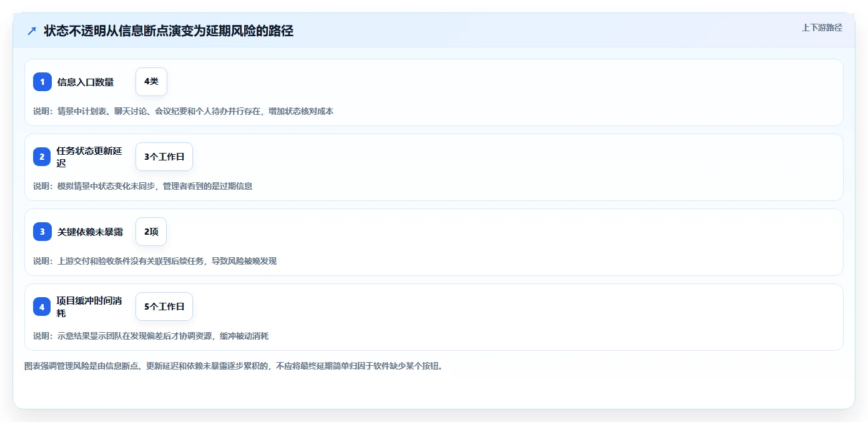Click the step 3 number badge
Image resolution: width=868 pixels, height=422 pixels.
coord(42,232)
